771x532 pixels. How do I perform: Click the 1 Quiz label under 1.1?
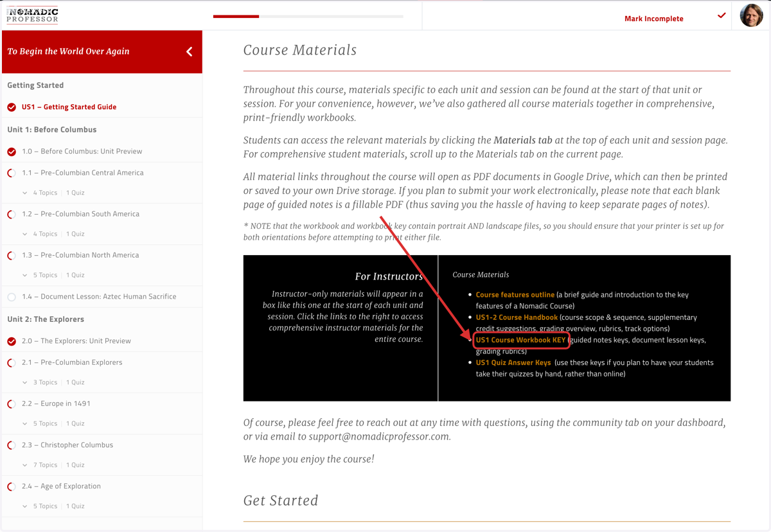click(x=75, y=193)
